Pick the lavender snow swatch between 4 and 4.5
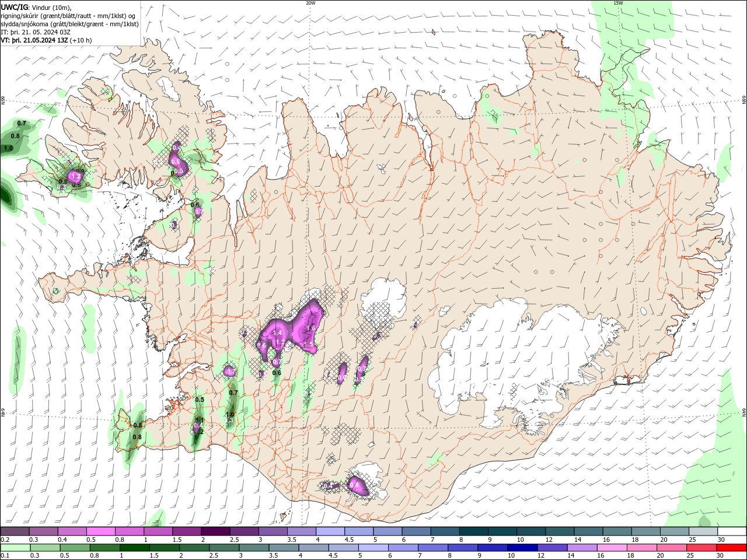Image resolution: width=747 pixels, height=560 pixels. point(330,531)
